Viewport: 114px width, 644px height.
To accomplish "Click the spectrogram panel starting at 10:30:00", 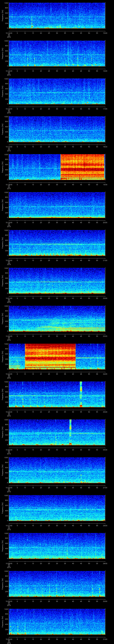I will pyautogui.click(x=57, y=621).
